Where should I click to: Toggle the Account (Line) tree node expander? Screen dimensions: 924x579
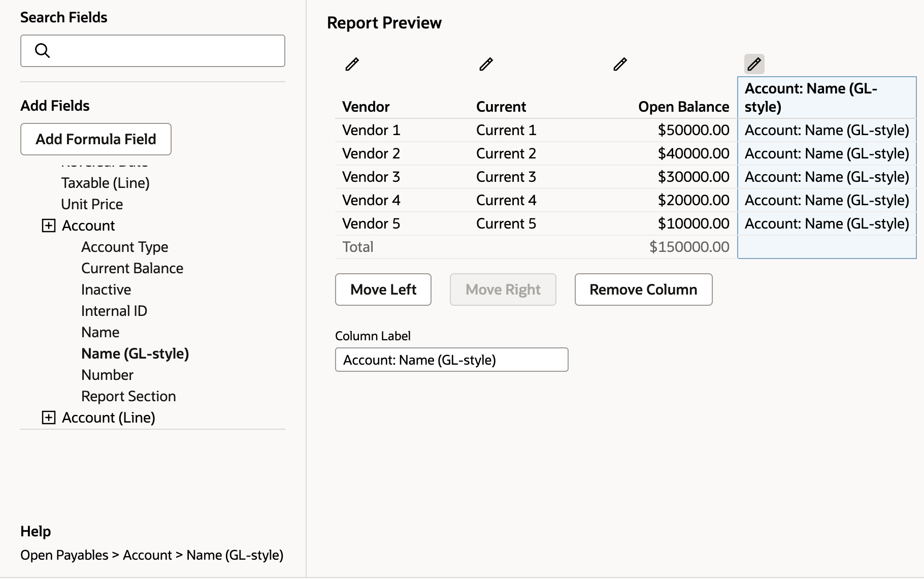pos(49,417)
